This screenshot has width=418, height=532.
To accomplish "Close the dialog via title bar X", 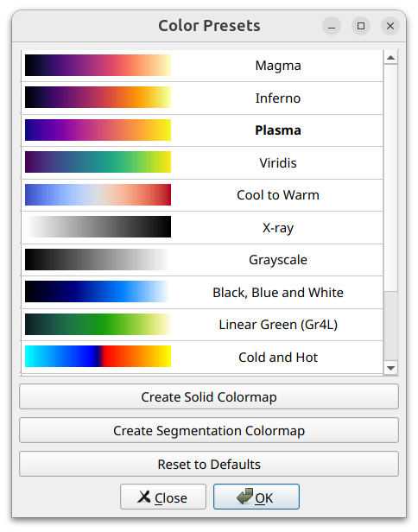I will (x=390, y=26).
